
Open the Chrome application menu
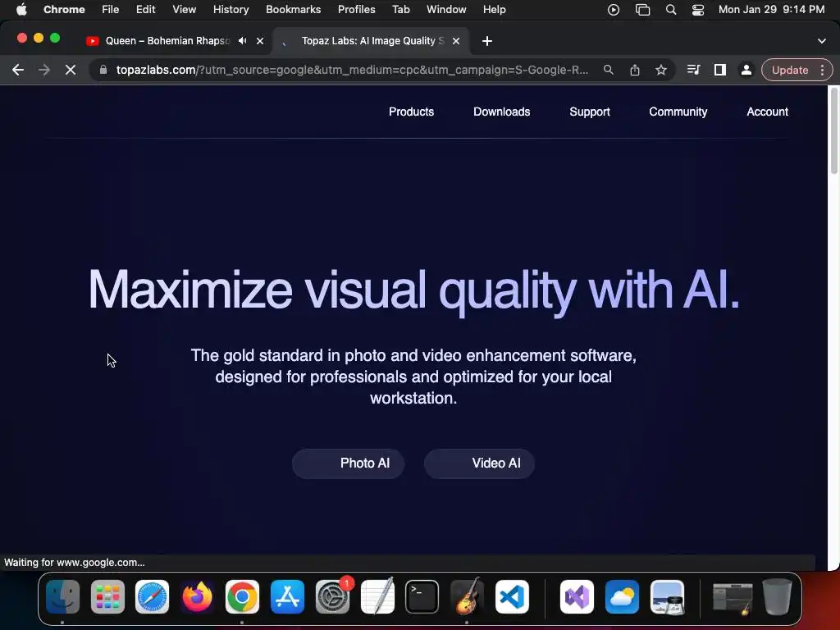click(x=64, y=9)
